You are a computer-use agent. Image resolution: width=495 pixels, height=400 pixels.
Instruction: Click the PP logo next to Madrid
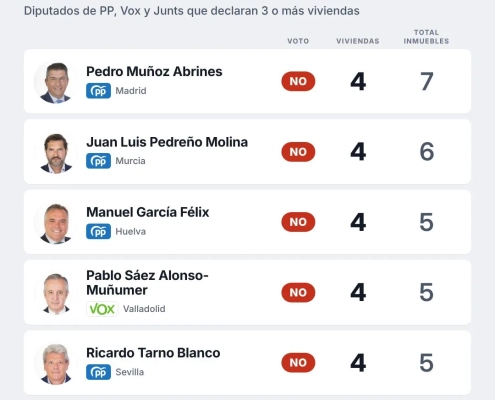point(98,91)
